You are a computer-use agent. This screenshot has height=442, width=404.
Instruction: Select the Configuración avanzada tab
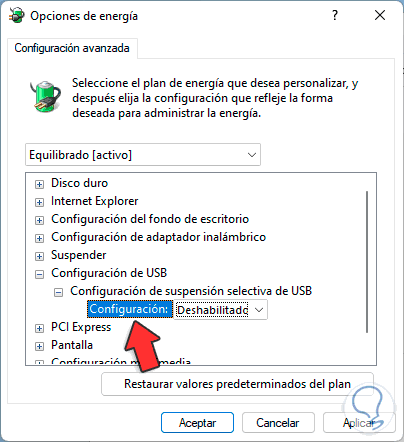tap(72, 48)
